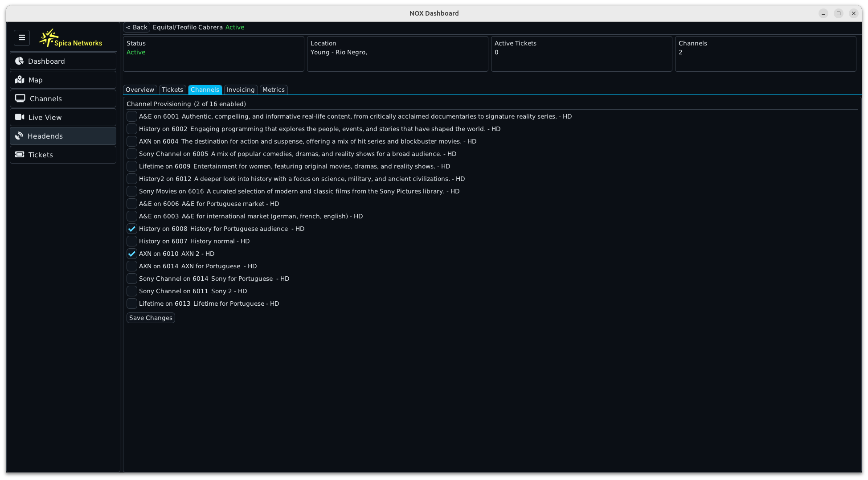Enable A&E on 6006 Portuguese checkbox
The height and width of the screenshot is (480, 868).
pyautogui.click(x=132, y=204)
